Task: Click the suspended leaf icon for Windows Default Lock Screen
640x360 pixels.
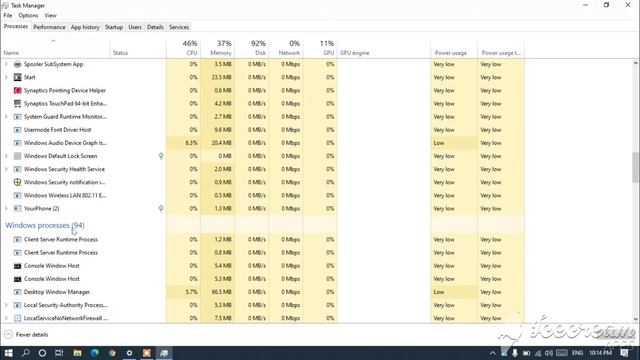Action: (x=161, y=156)
